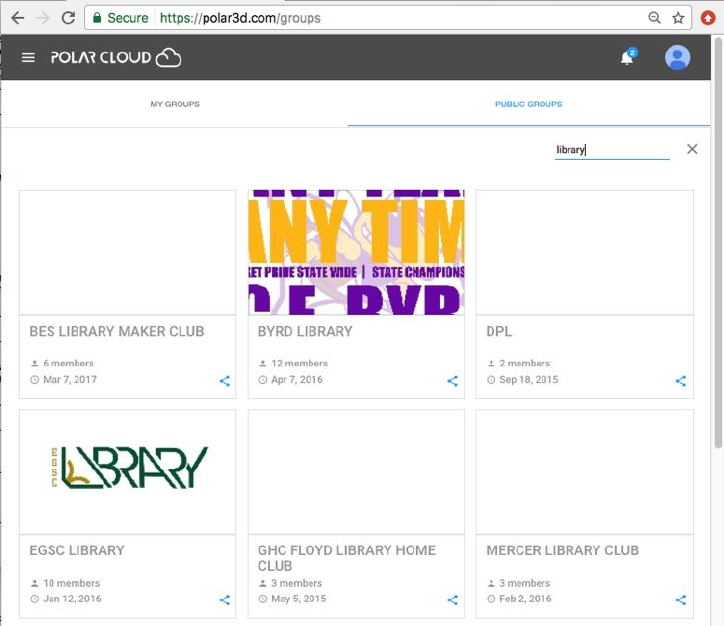
Task: Click the 6 members count text
Action: click(68, 363)
